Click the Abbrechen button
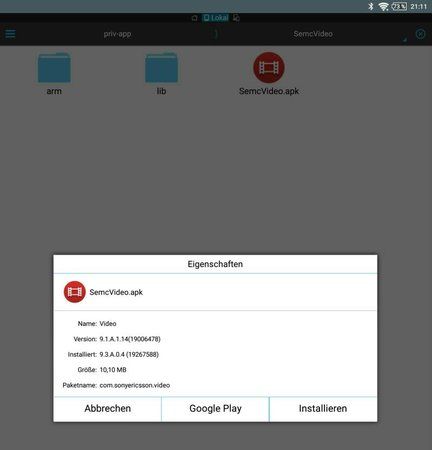This screenshot has width=432, height=450. point(107,409)
